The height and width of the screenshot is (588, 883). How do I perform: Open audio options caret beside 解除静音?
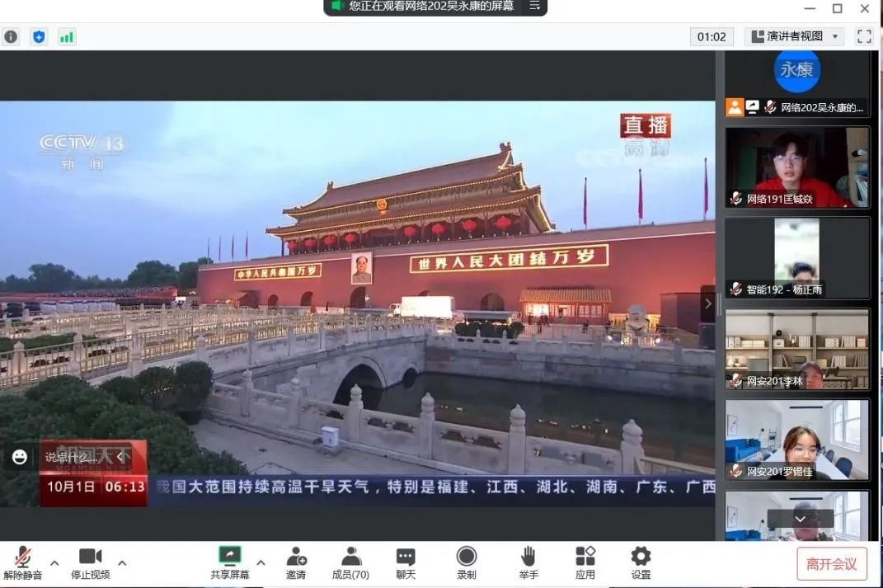[54, 562]
